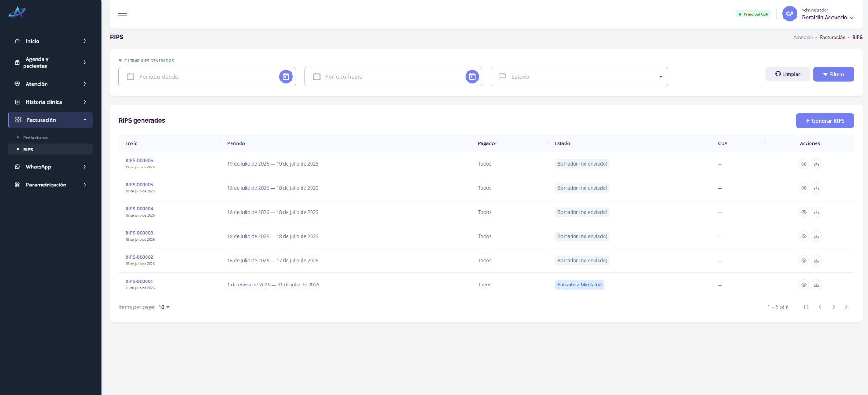View details eye icon for RIPS-000005
Screen dimensions: 868x395
point(803,188)
